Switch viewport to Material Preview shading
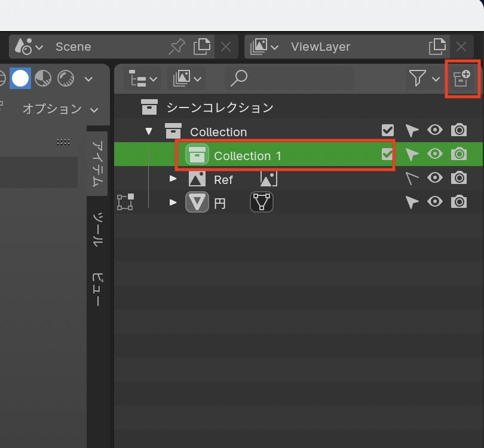484x448 pixels. click(x=43, y=78)
